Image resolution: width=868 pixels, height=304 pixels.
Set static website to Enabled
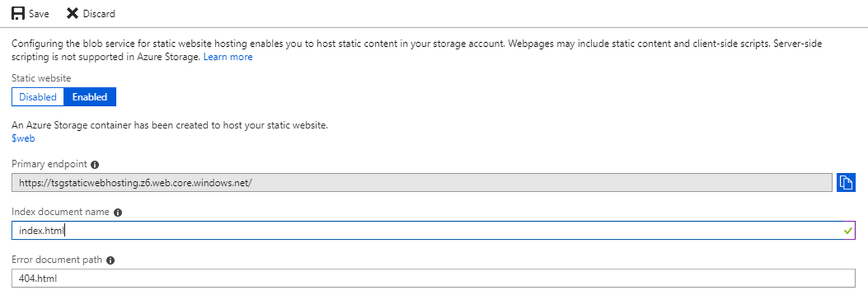tap(90, 97)
